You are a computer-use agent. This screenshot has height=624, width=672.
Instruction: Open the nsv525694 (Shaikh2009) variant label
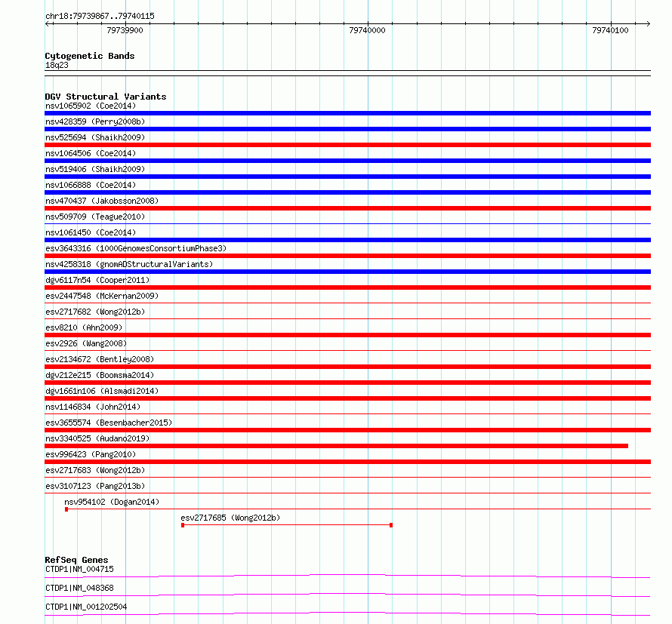[x=95, y=137]
